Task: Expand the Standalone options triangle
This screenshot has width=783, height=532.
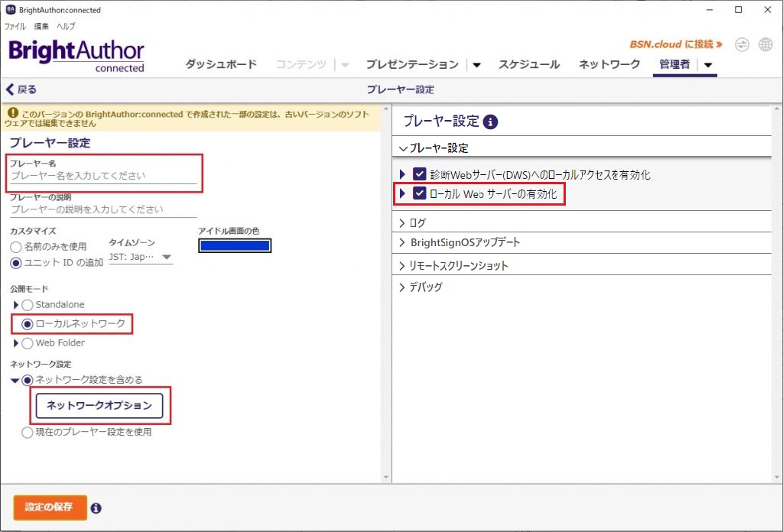Action: (x=15, y=305)
